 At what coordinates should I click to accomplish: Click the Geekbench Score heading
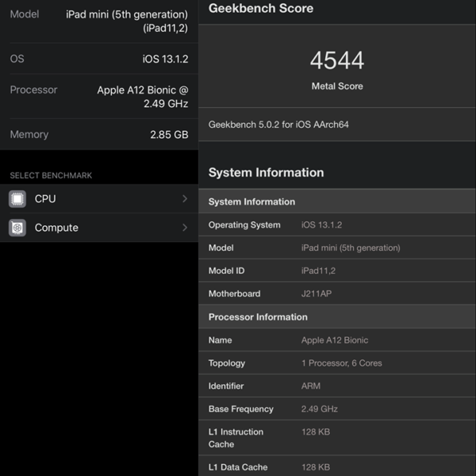[x=261, y=9]
